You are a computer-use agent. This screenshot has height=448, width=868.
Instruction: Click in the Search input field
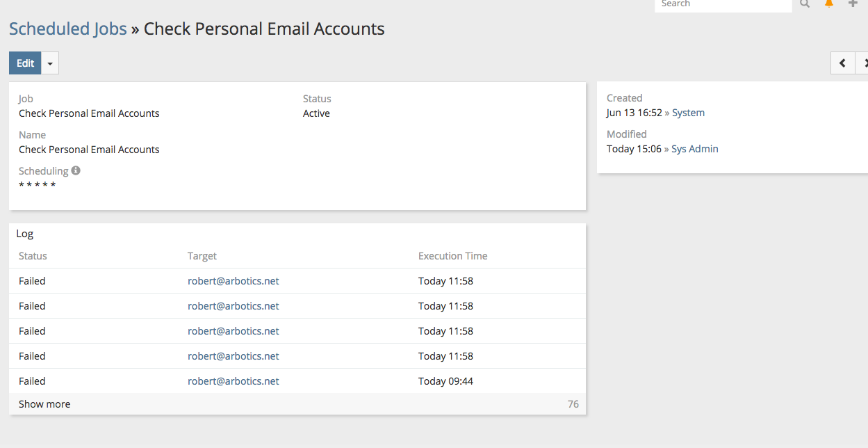[723, 4]
